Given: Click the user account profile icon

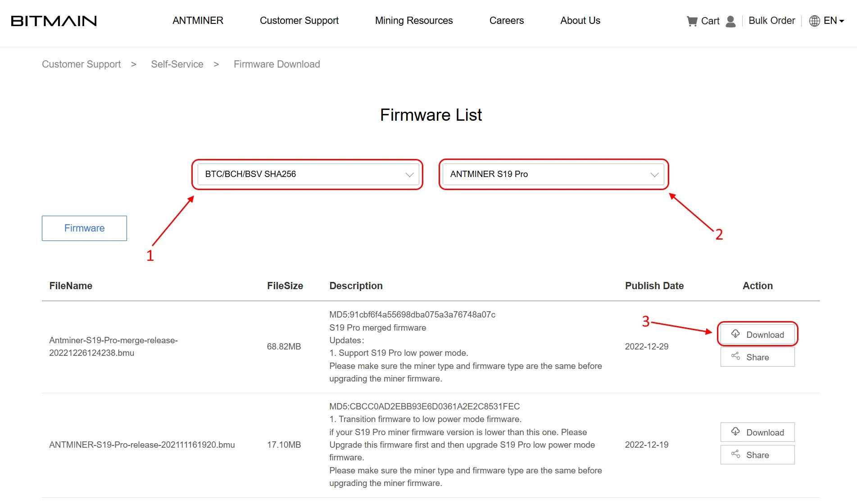Looking at the screenshot, I should click(730, 21).
